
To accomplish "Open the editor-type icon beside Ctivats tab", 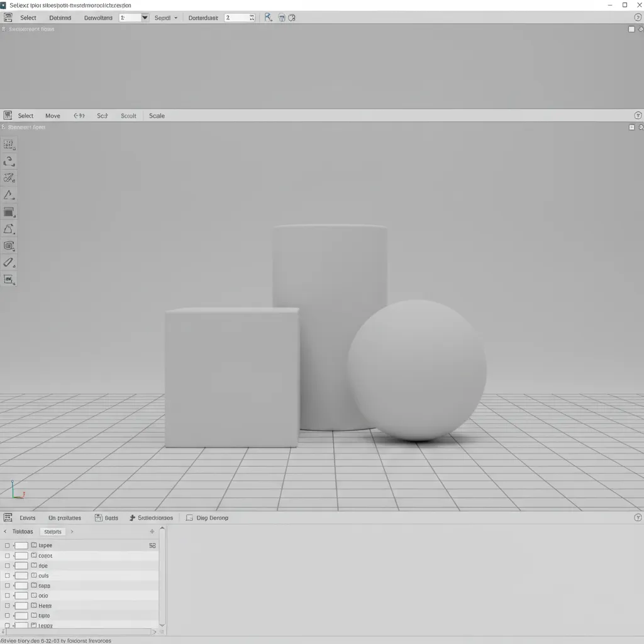I will [8, 518].
